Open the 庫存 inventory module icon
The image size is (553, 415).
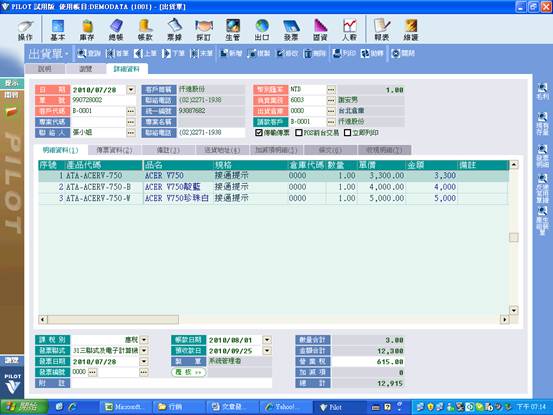(x=87, y=30)
